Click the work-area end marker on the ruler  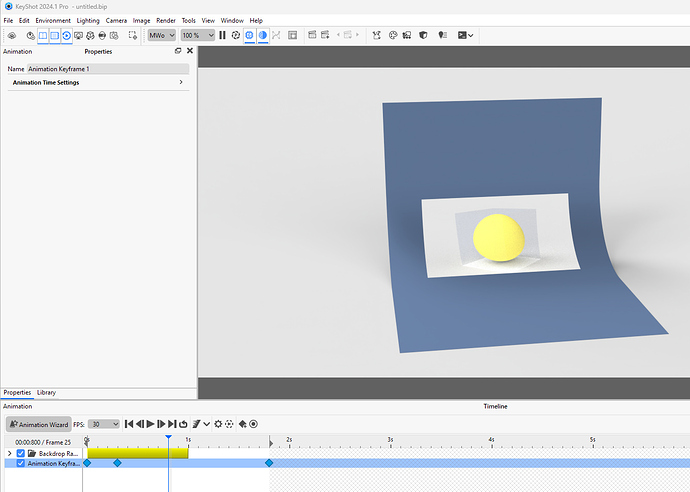pos(271,441)
